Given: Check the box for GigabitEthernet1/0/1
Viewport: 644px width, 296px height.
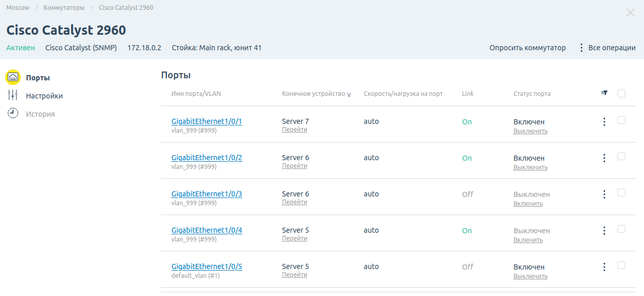Looking at the screenshot, I should pyautogui.click(x=621, y=120).
